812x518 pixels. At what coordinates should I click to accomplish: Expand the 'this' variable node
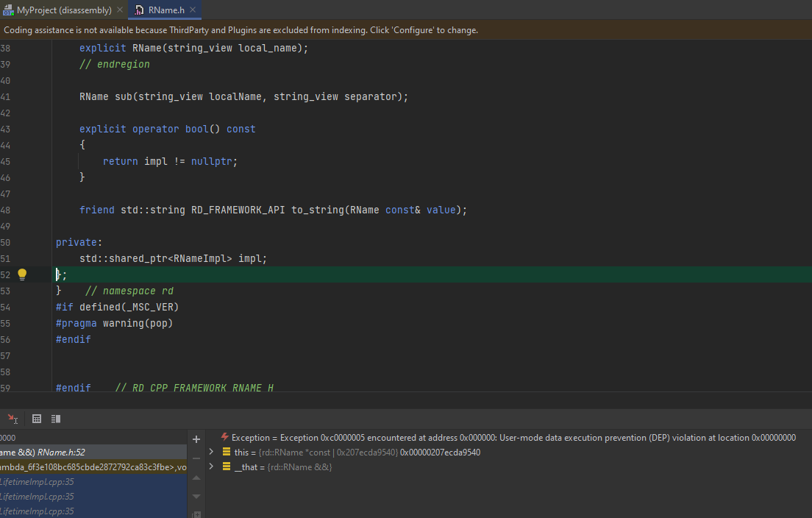pyautogui.click(x=211, y=452)
